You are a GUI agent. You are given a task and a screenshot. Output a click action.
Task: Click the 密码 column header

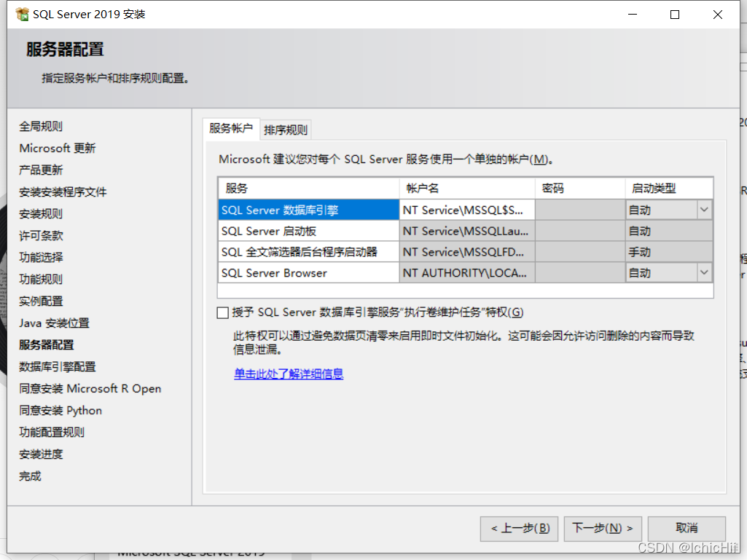point(580,189)
